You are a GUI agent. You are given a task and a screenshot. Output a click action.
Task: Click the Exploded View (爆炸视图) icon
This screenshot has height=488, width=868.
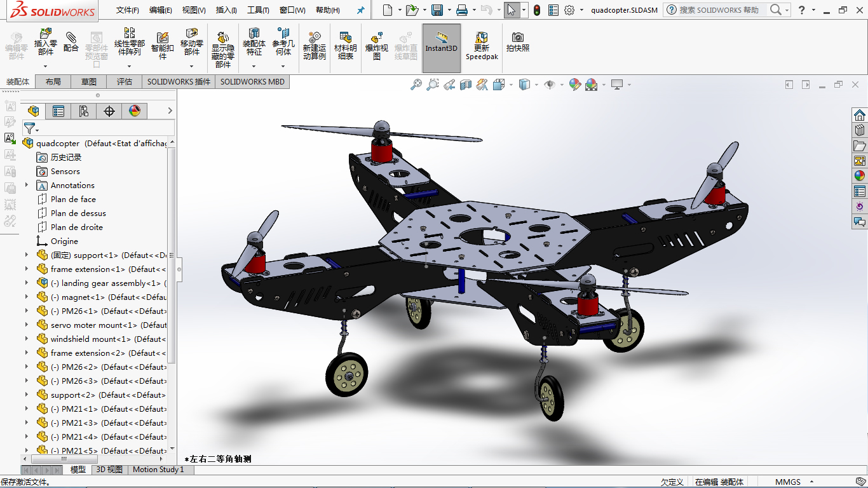click(x=377, y=46)
